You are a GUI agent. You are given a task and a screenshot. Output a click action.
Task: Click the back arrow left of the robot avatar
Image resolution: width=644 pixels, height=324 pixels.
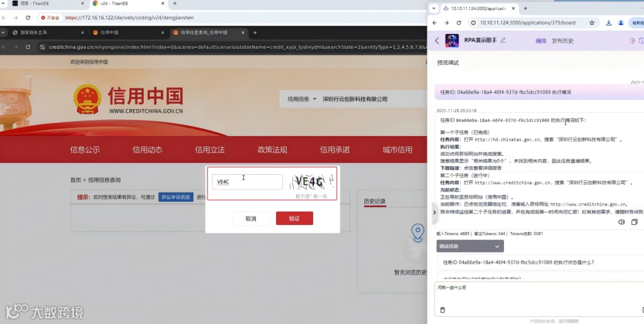pos(437,41)
